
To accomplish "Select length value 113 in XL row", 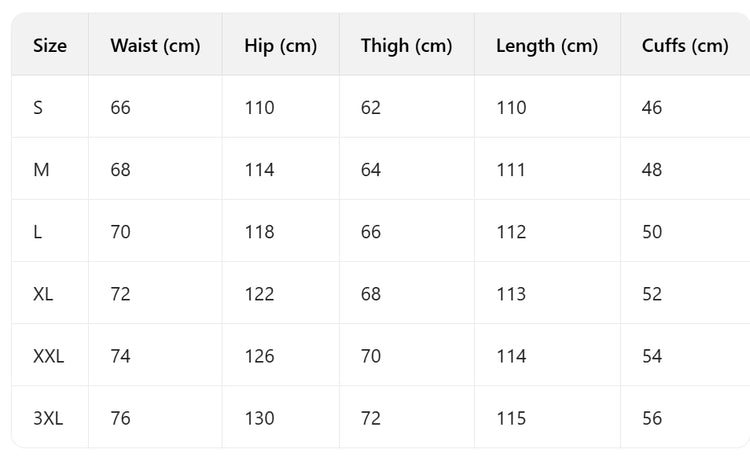I will coord(511,294).
